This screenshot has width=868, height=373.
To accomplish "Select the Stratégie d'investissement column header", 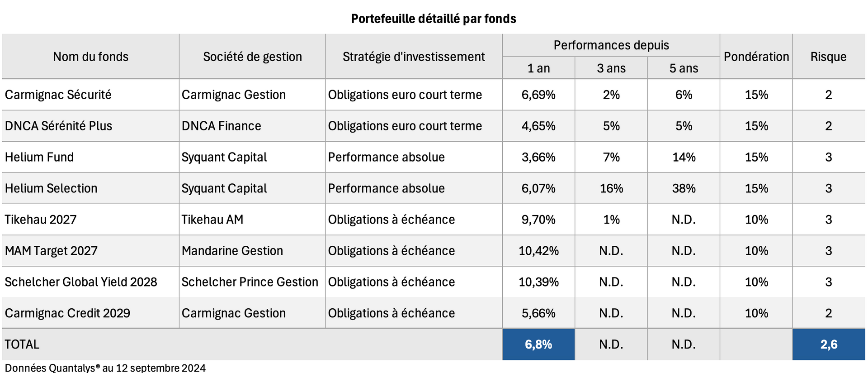I will pos(414,57).
